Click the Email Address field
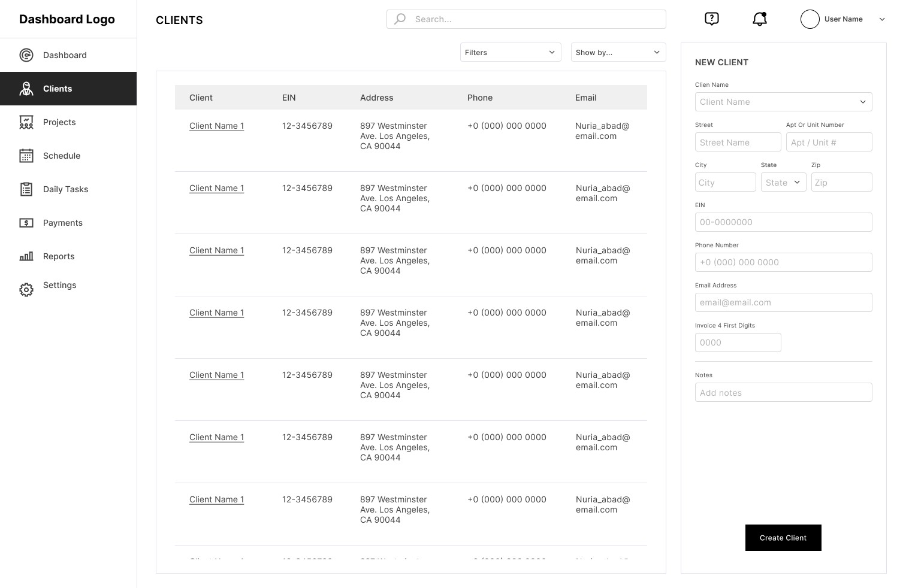This screenshot has height=588, width=906. click(783, 302)
